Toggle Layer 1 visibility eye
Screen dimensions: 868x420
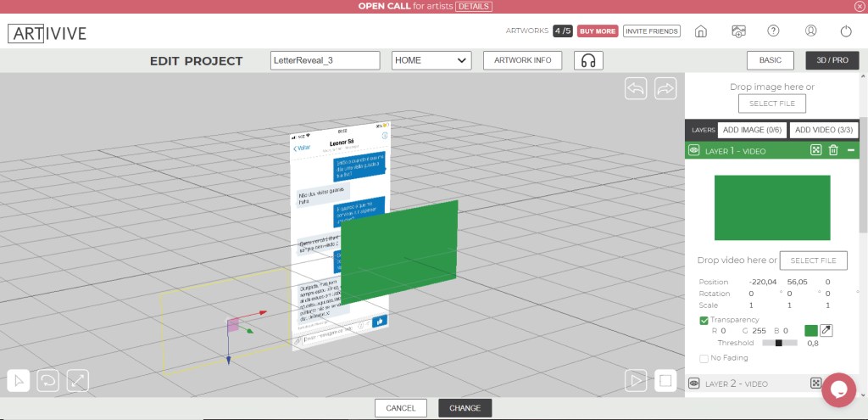tap(693, 150)
